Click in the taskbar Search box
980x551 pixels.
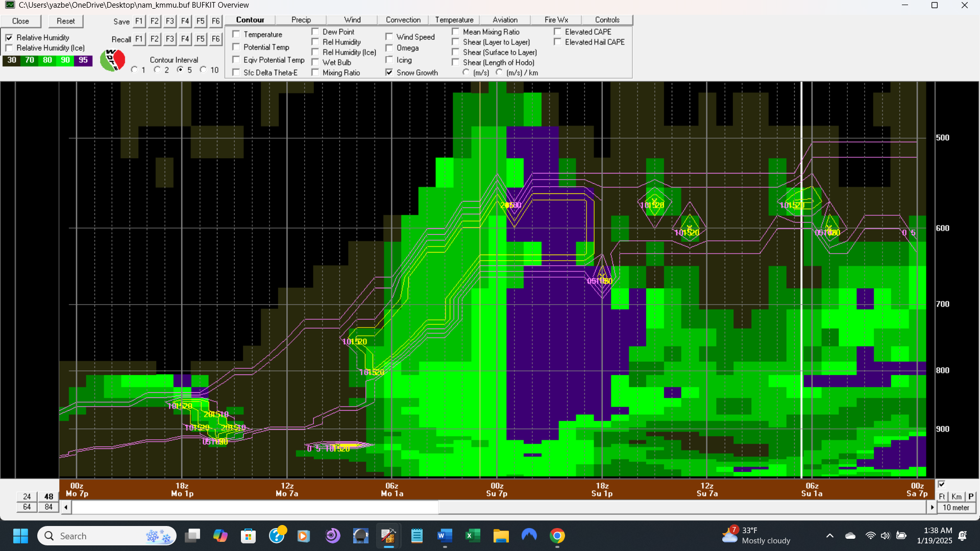click(107, 536)
